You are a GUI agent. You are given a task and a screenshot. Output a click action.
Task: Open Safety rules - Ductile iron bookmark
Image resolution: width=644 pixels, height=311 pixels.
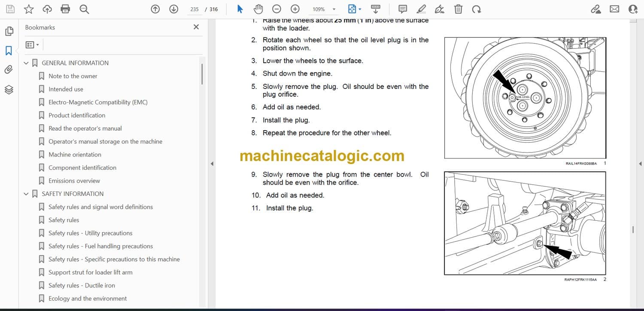[82, 286]
